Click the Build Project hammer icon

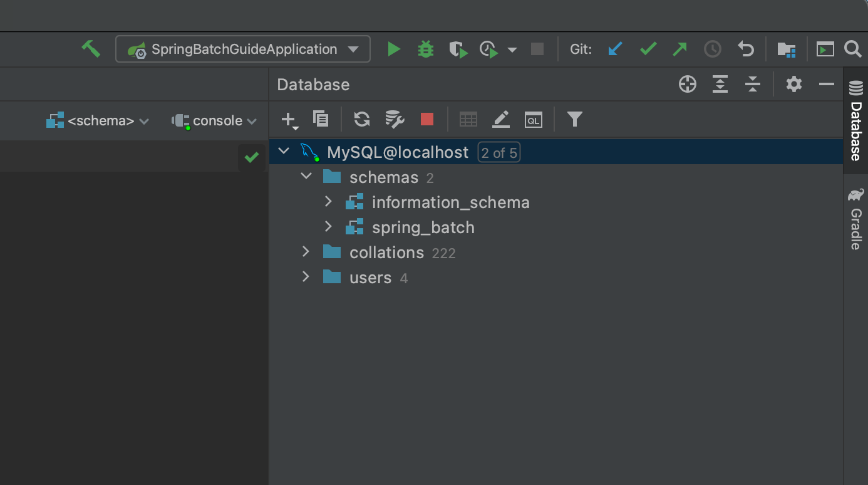tap(91, 49)
